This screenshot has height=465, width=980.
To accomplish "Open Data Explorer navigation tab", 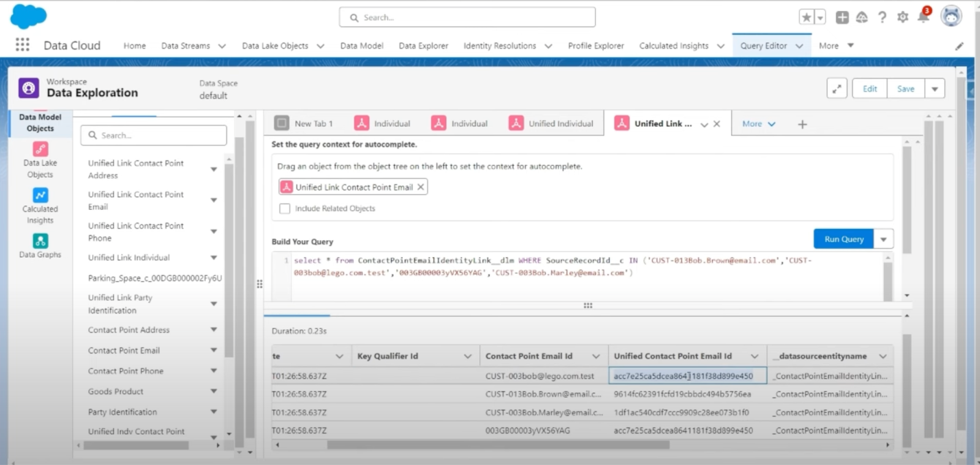I will [423, 45].
